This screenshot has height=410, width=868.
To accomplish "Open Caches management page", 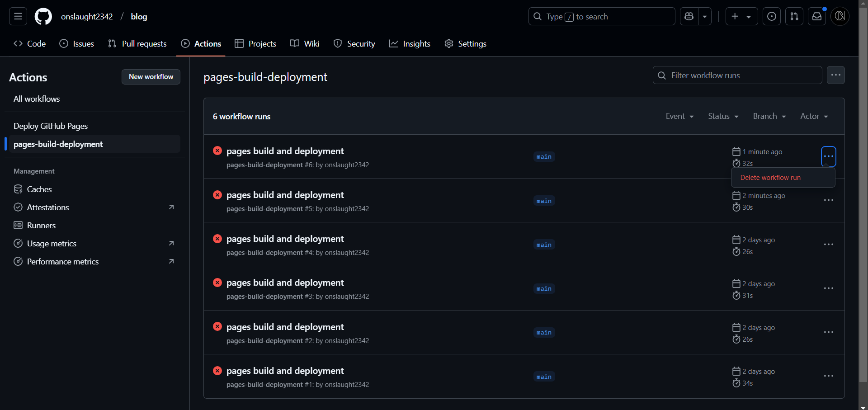I will [x=95, y=189].
